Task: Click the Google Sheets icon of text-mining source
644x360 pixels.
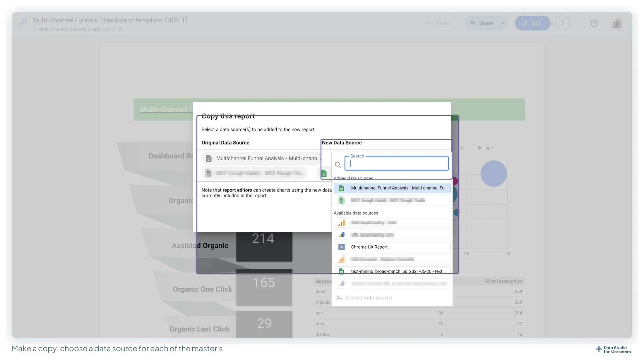Action: pyautogui.click(x=341, y=271)
